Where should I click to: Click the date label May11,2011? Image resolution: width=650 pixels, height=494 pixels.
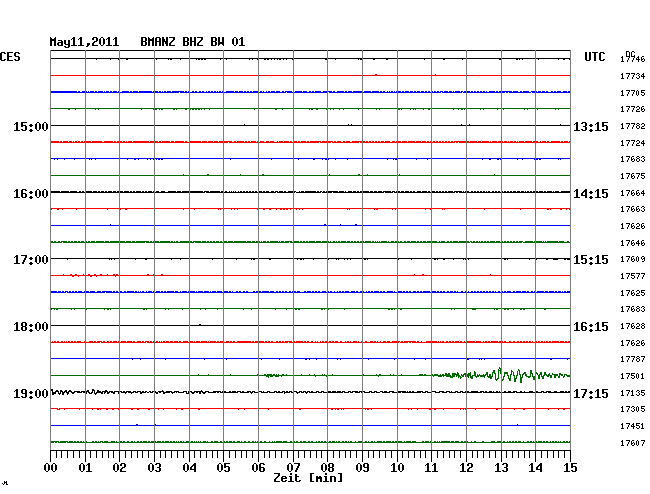pyautogui.click(x=84, y=42)
